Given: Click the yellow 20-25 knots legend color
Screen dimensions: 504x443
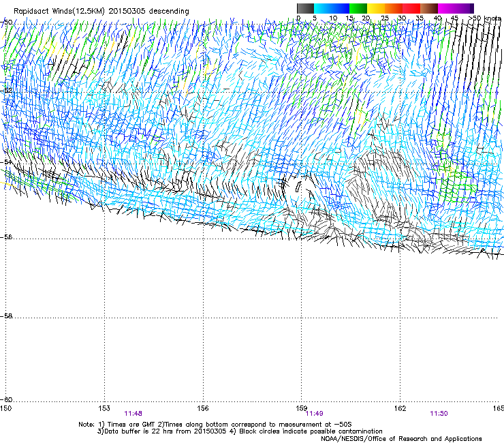Looking at the screenshot, I should pos(376,8).
